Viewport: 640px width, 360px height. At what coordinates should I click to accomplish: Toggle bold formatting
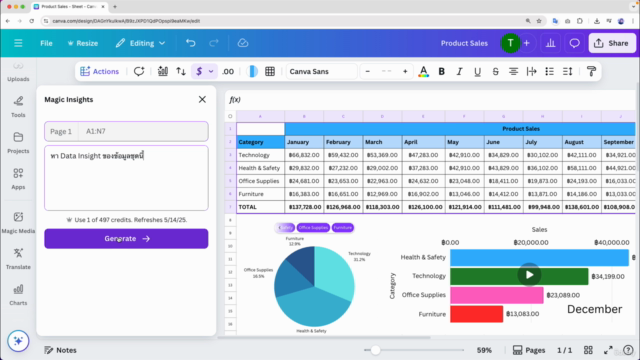(x=441, y=71)
